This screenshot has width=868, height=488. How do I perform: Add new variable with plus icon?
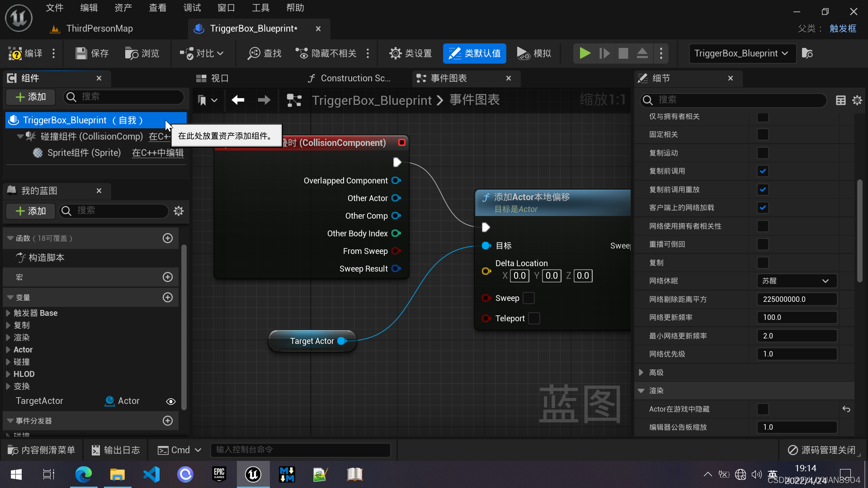click(x=168, y=297)
